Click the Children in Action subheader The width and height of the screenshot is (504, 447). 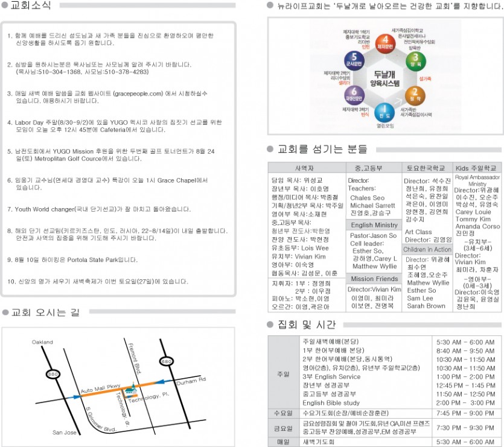tap(427, 249)
